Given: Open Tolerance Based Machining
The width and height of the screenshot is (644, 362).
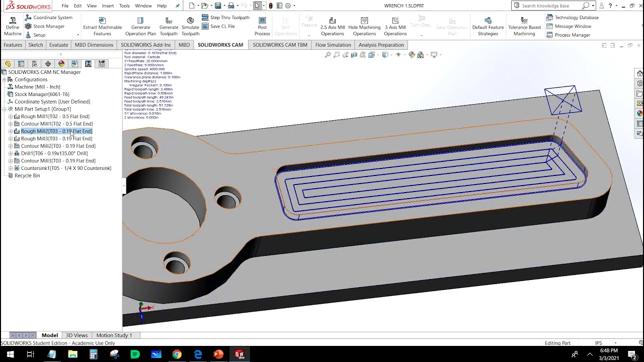Looking at the screenshot, I should coord(524,26).
